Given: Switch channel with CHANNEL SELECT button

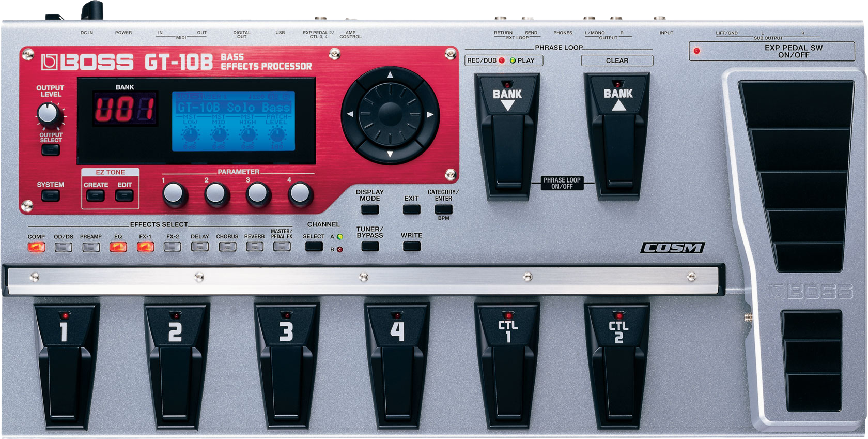Looking at the screenshot, I should tap(314, 247).
